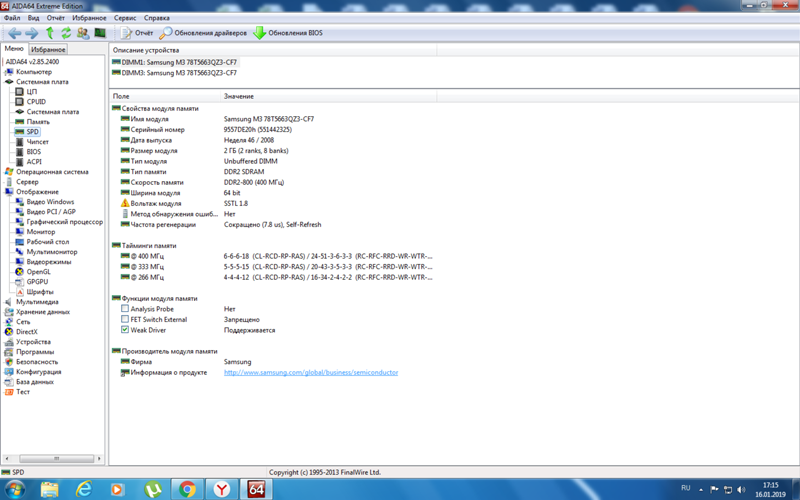Open the Отчёт menu in menu bar

56,18
